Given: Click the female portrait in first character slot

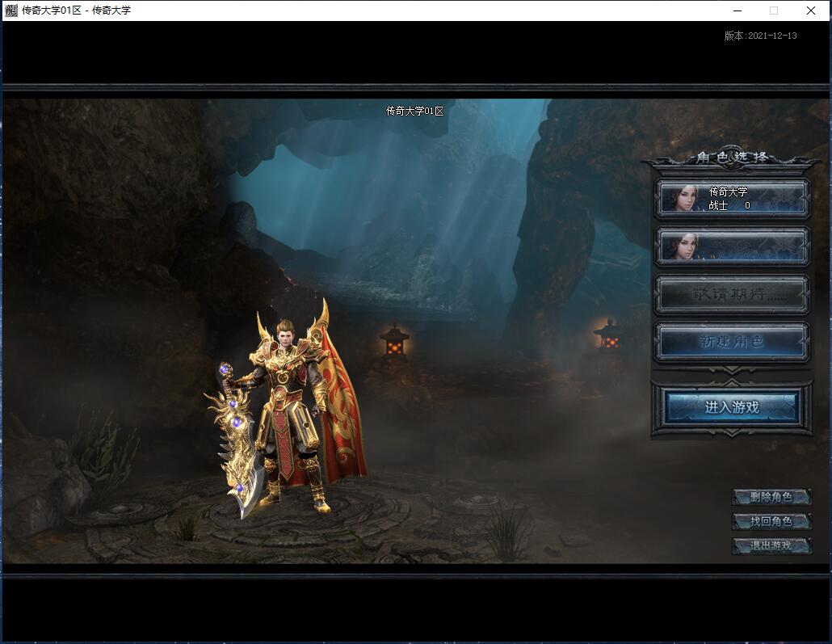Looking at the screenshot, I should point(681,199).
